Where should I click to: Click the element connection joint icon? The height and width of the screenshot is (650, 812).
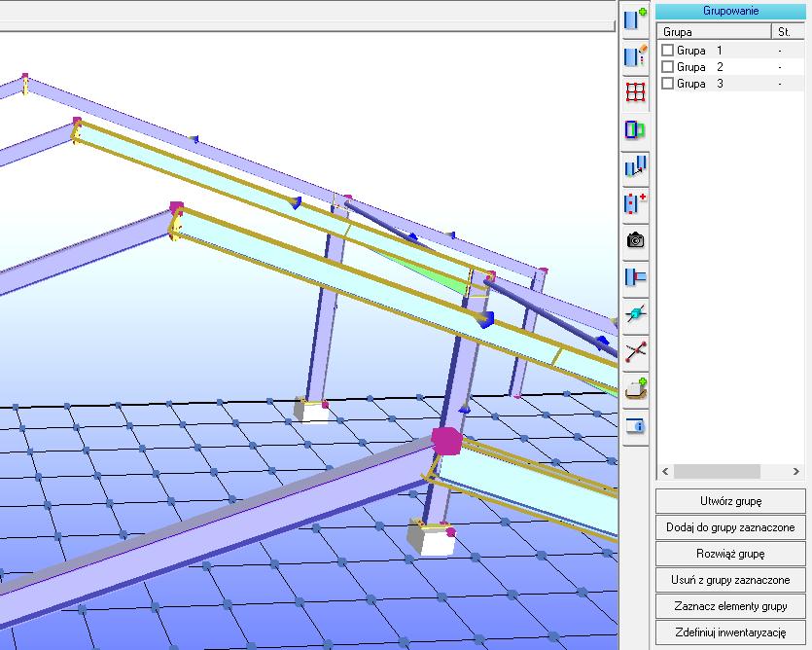(635, 276)
